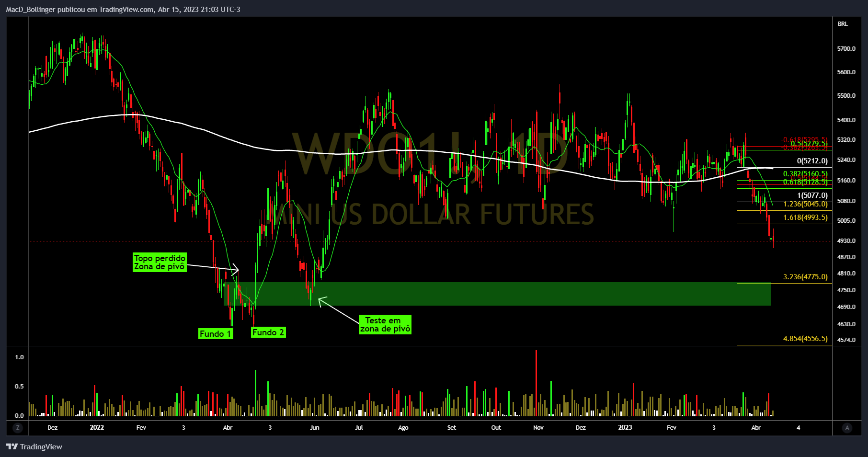Image resolution: width=868 pixels, height=457 pixels.
Task: Click the 0.382(5160.5) Fibonacci level label
Action: pyautogui.click(x=805, y=174)
